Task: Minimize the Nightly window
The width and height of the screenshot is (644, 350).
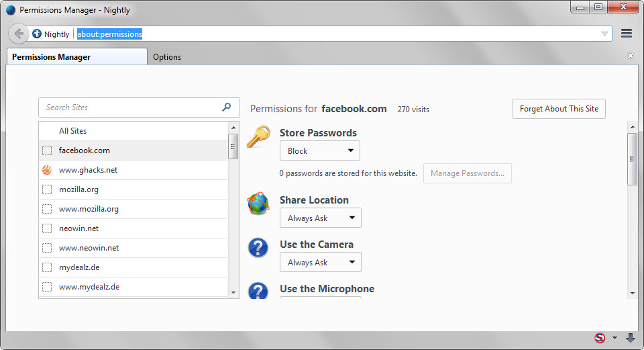Action: 580,7
